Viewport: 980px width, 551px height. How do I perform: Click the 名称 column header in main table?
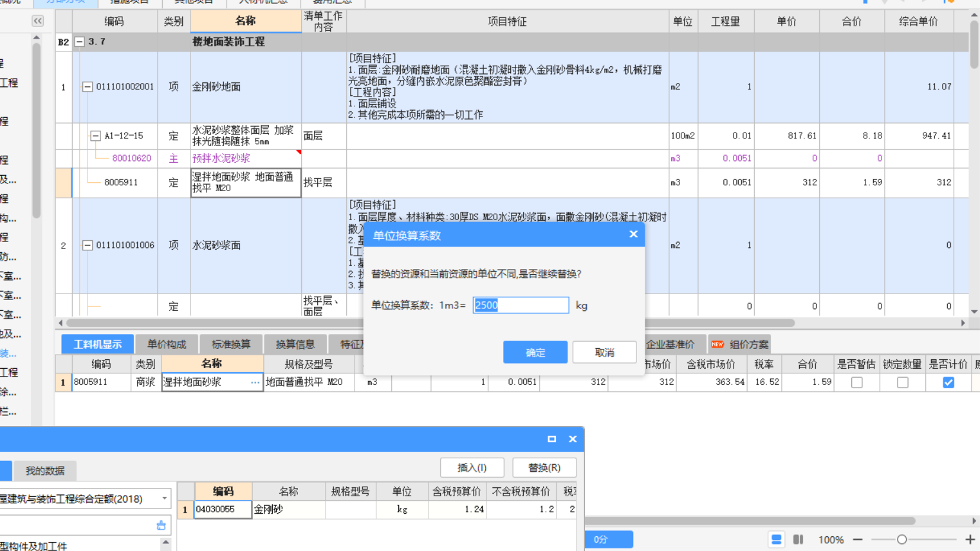[x=246, y=21]
